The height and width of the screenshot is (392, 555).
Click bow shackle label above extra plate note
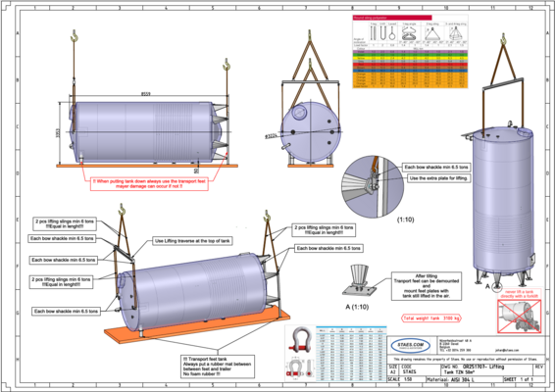[x=436, y=167]
